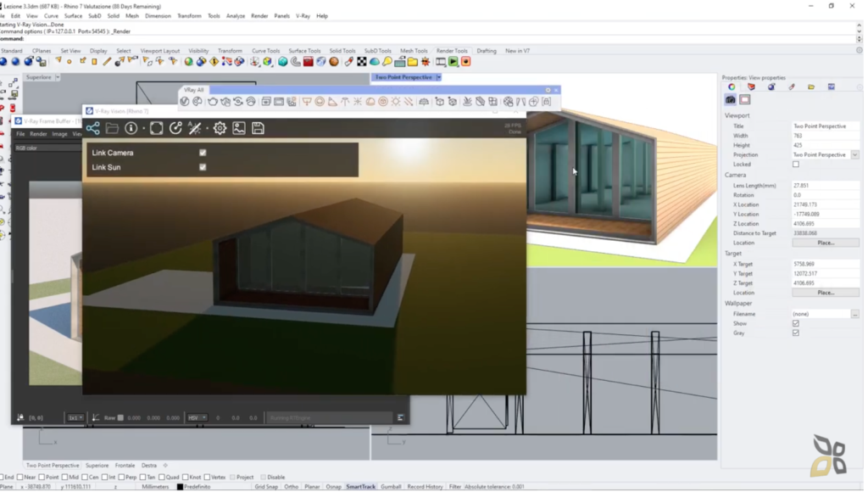Click the auto exposure wand icon in V-Ray Vision
This screenshot has height=492, width=868.
click(195, 129)
